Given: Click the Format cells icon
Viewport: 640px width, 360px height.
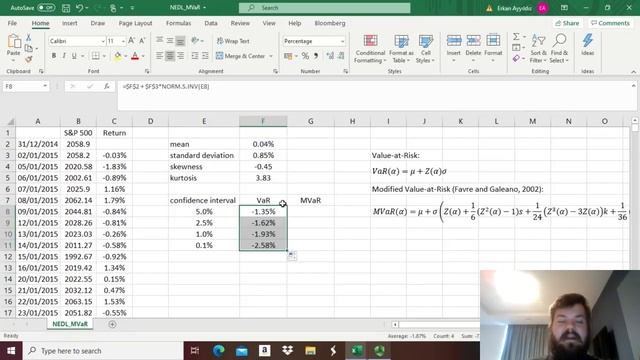Looking at the screenshot, I should pyautogui.click(x=493, y=41).
